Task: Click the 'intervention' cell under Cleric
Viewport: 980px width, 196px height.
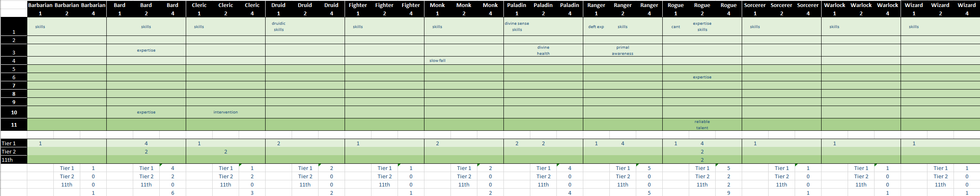Action: 225,112
